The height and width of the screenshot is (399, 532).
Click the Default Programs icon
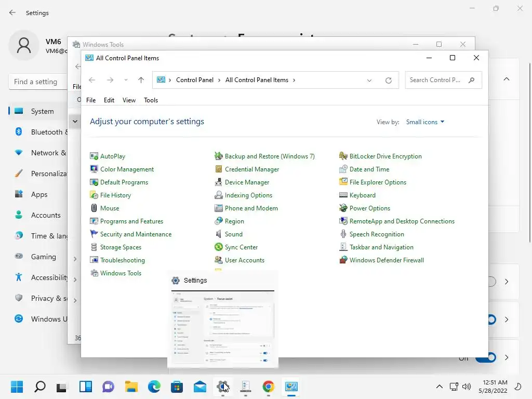coord(94,182)
